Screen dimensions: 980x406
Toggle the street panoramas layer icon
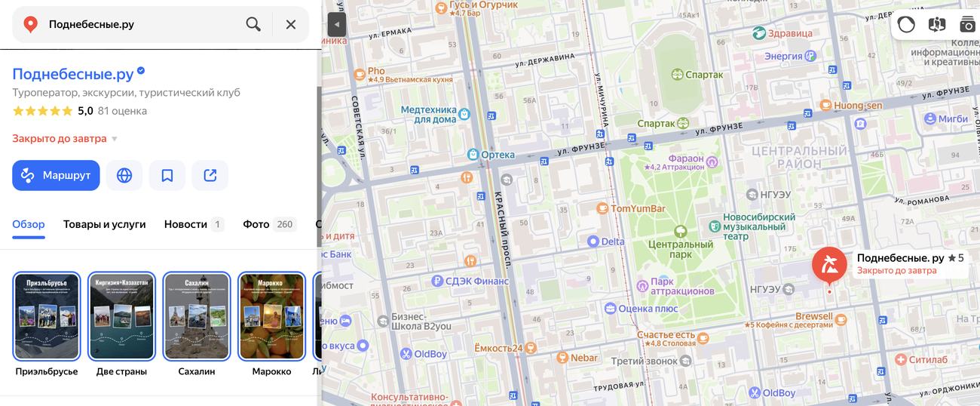click(937, 24)
